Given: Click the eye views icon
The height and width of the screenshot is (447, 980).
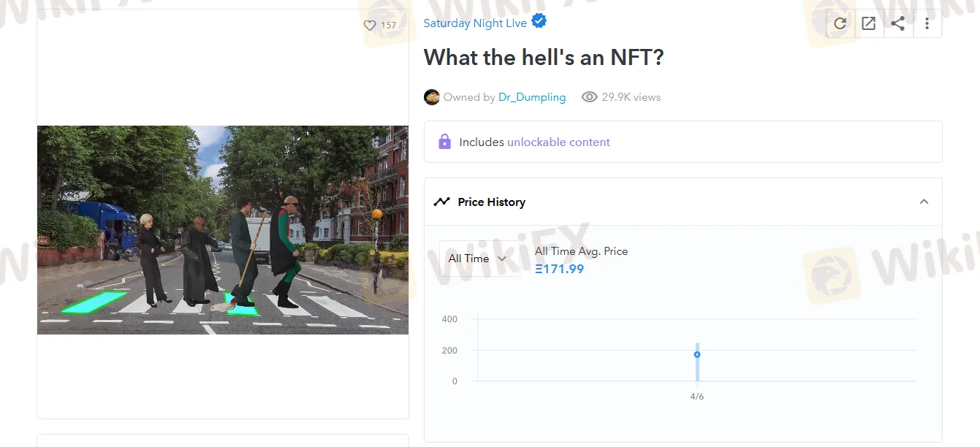Looking at the screenshot, I should [589, 97].
